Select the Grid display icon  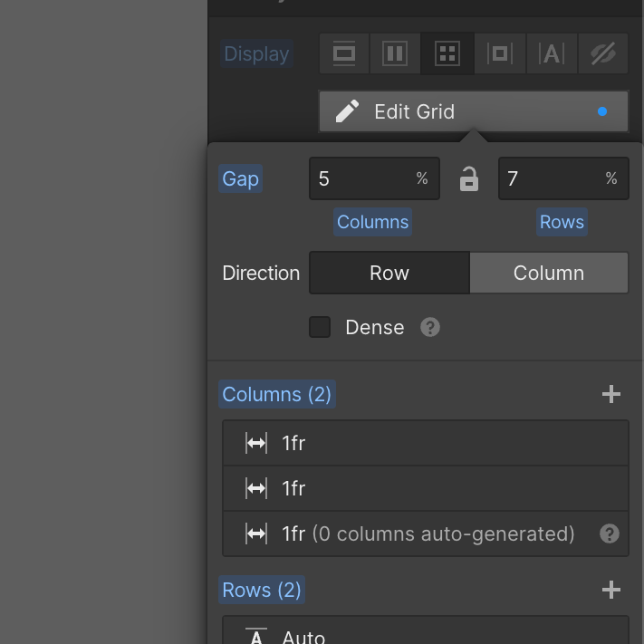[447, 53]
